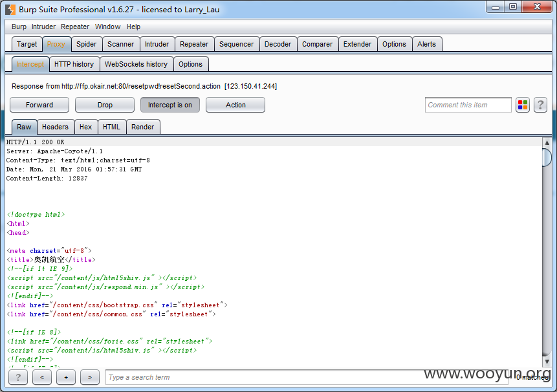Open the Repeater tool tab
The height and width of the screenshot is (392, 557).
click(194, 44)
